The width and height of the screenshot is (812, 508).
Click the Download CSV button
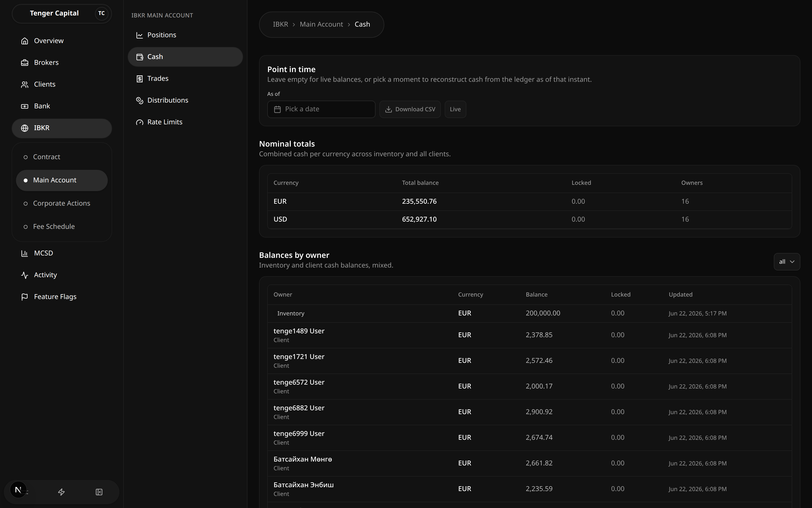(x=410, y=110)
